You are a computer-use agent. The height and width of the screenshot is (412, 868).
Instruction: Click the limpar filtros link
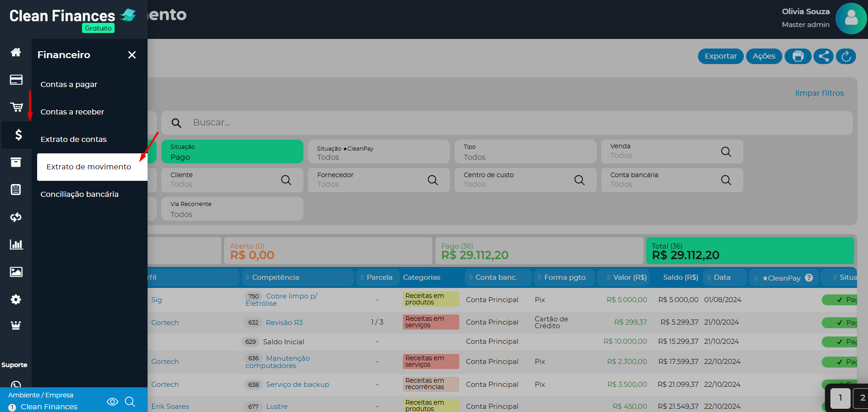click(819, 93)
